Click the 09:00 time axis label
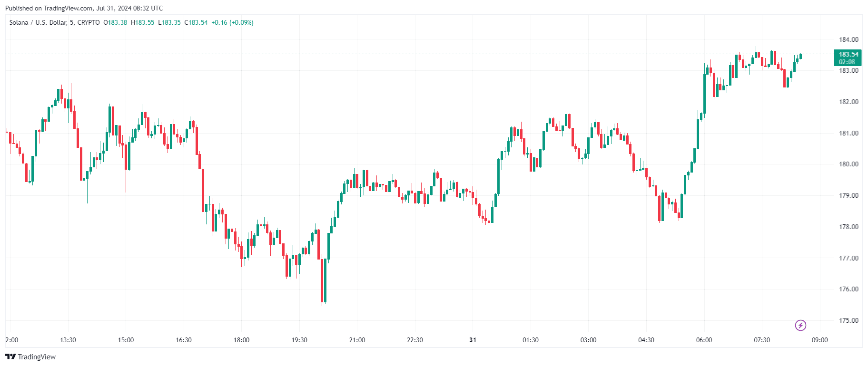 819,340
